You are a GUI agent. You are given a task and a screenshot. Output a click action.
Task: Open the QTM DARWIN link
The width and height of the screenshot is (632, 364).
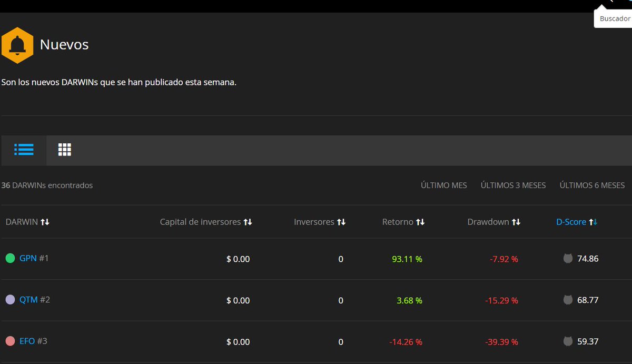pos(28,300)
